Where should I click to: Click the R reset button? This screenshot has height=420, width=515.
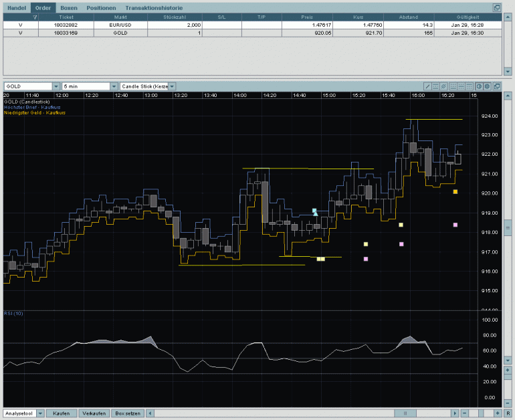tap(508, 413)
